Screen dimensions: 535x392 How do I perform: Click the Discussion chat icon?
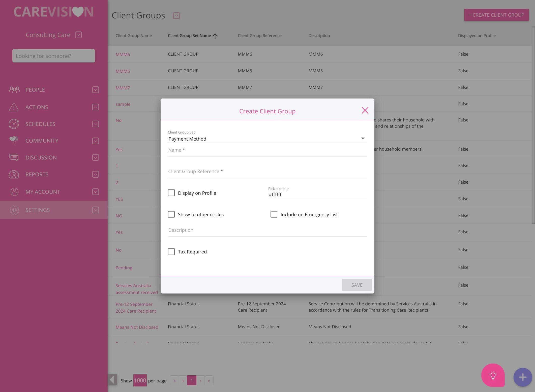click(14, 157)
